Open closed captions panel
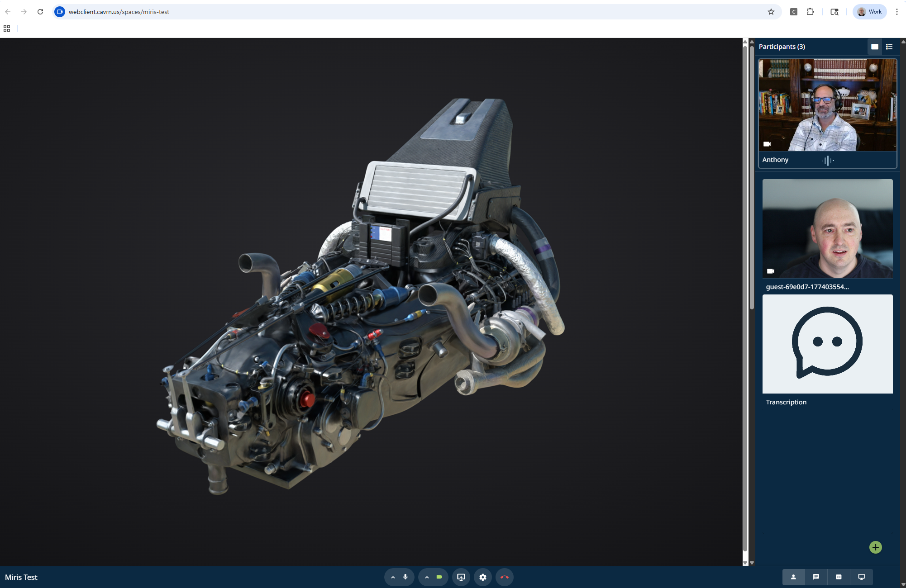This screenshot has width=906, height=588. 839,577
